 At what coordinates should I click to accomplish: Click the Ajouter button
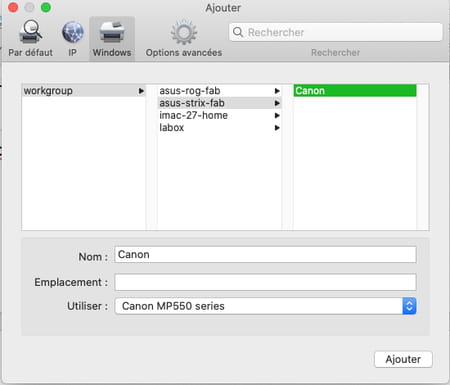403,359
